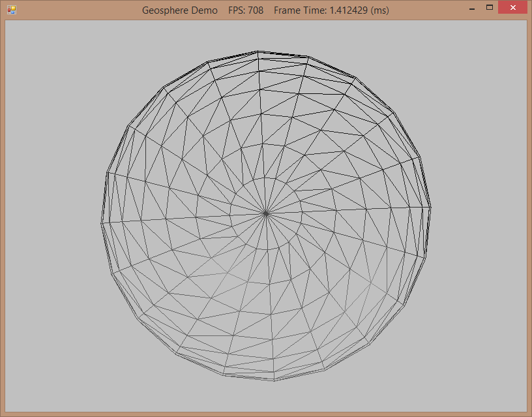Screen dimensions: 532x417
Task: Click the "Geosphere Demo" title text
Action: [180, 10]
